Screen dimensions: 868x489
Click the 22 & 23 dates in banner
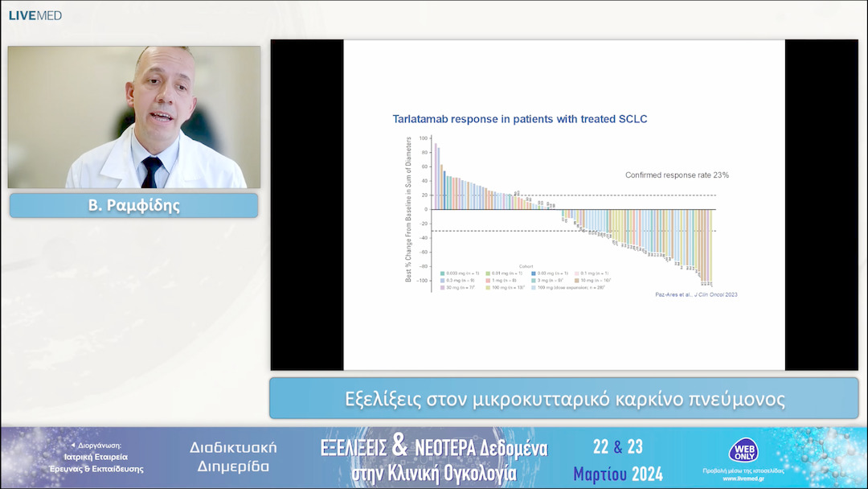pos(618,446)
